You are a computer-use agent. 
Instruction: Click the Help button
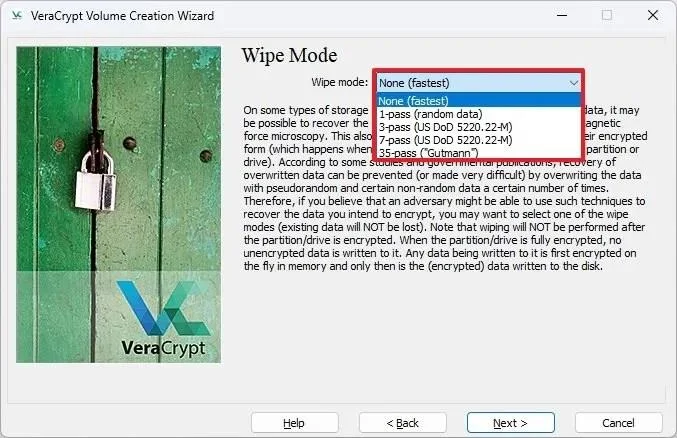[x=294, y=423]
